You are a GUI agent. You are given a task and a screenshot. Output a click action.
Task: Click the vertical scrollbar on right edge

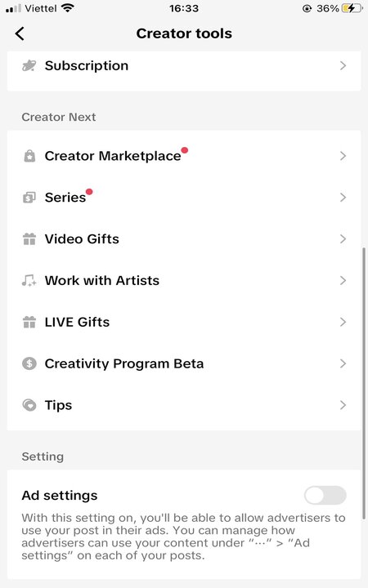click(x=364, y=383)
